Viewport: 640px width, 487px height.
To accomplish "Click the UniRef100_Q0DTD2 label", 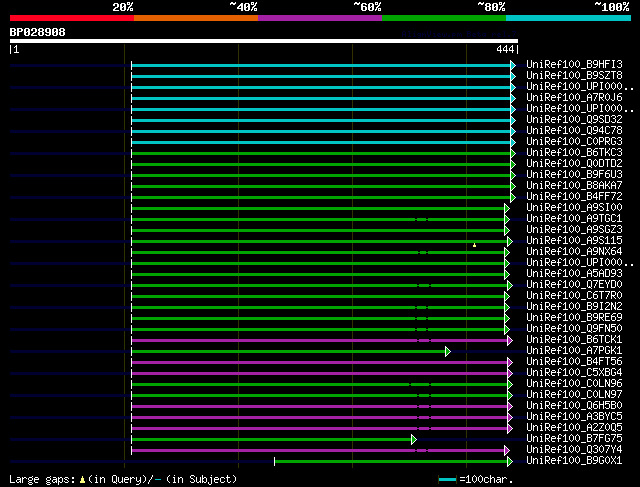I will click(574, 164).
